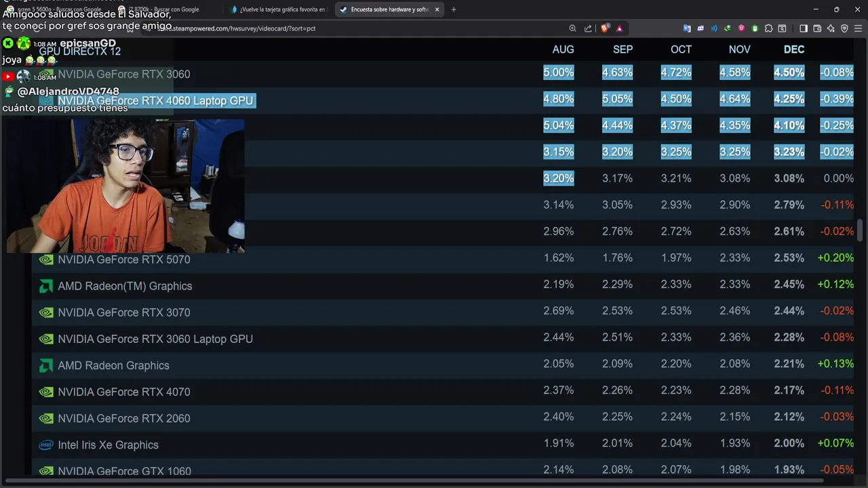The image size is (868, 488).
Task: Select the Intel Iris Xe Graphics row name
Action: point(108,445)
